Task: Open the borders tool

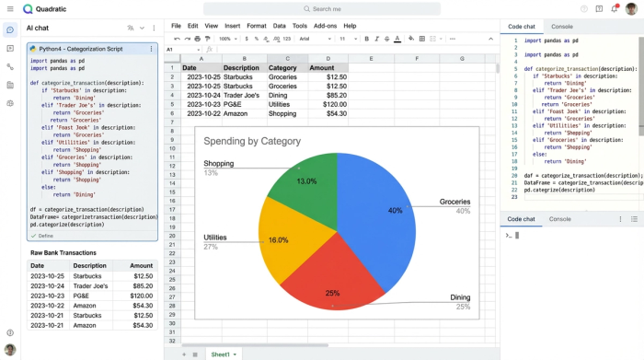Action: [x=421, y=39]
